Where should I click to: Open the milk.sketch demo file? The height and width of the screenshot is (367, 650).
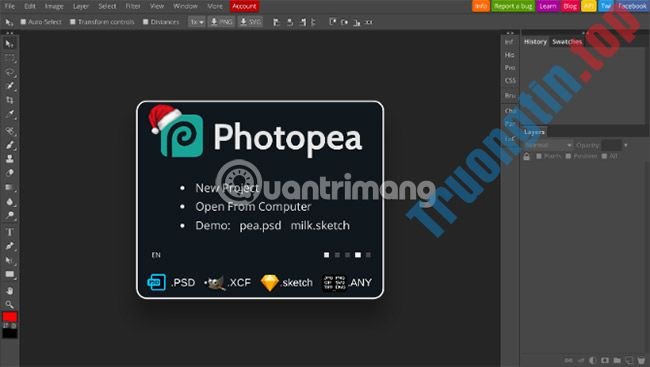tap(320, 226)
